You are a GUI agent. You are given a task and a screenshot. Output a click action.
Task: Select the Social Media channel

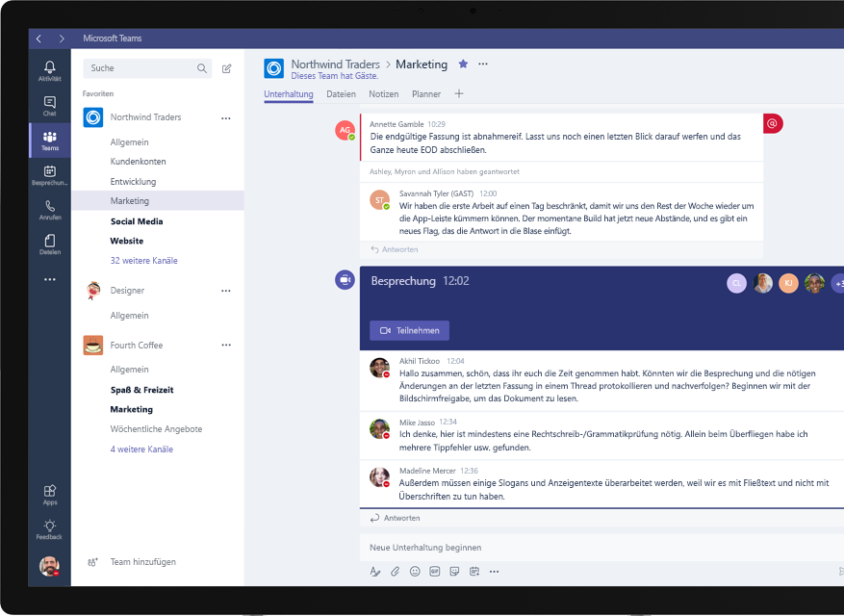pos(137,221)
